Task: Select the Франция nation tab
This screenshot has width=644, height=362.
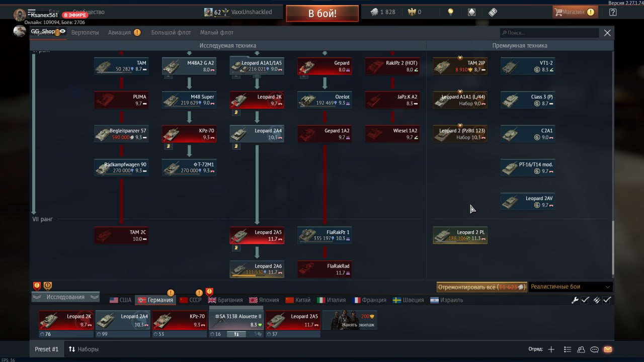Action: (370, 300)
